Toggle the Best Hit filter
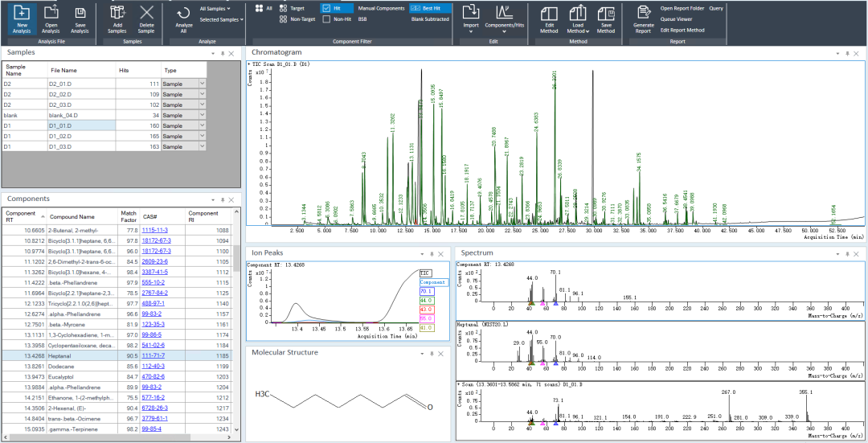Viewport: 868px width, 443px height. [430, 8]
